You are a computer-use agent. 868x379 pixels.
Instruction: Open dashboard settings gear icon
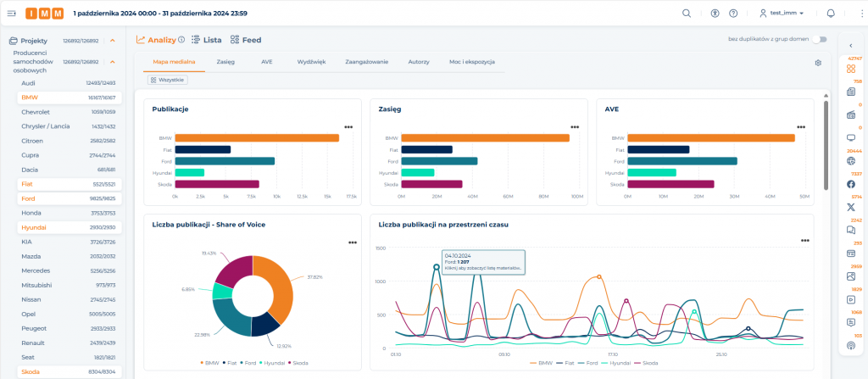(818, 63)
